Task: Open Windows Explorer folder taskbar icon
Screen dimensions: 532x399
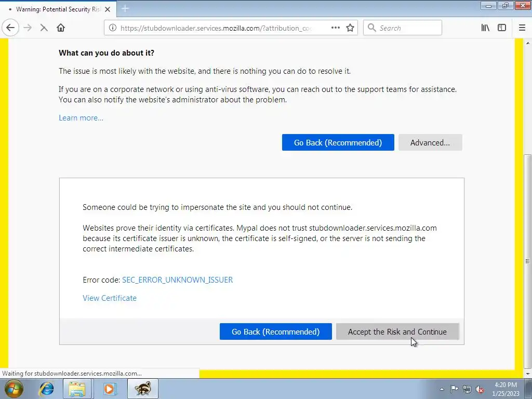Action: pos(77,389)
